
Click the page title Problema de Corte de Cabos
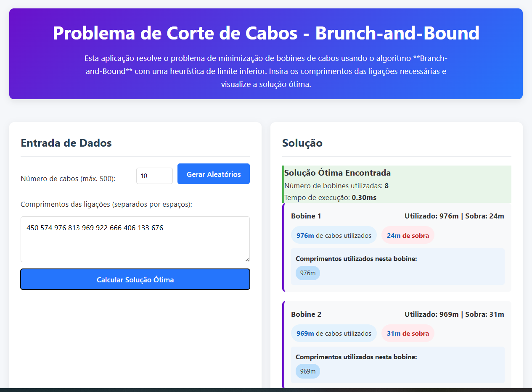265,34
